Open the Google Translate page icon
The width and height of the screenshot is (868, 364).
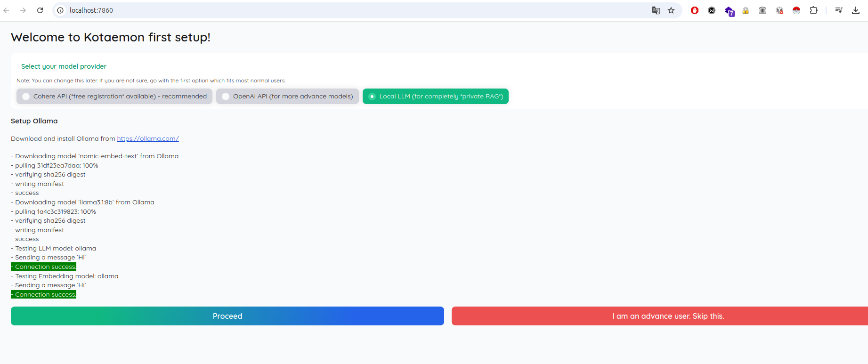point(656,10)
